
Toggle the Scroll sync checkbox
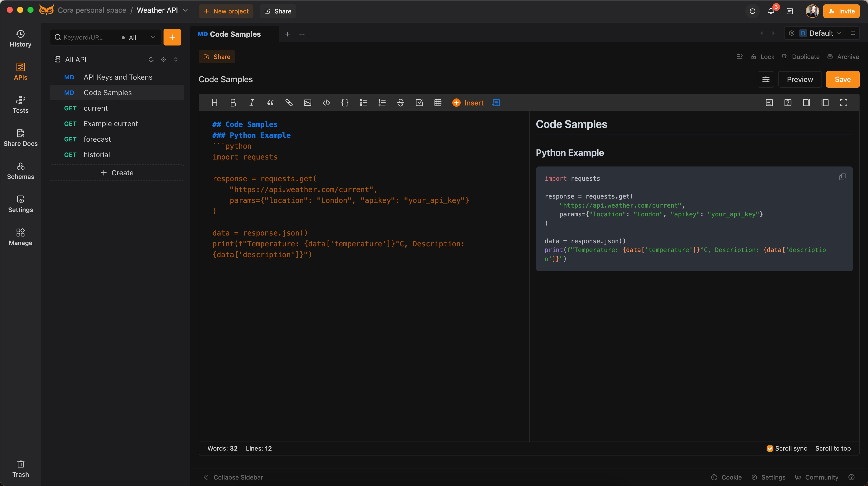770,449
